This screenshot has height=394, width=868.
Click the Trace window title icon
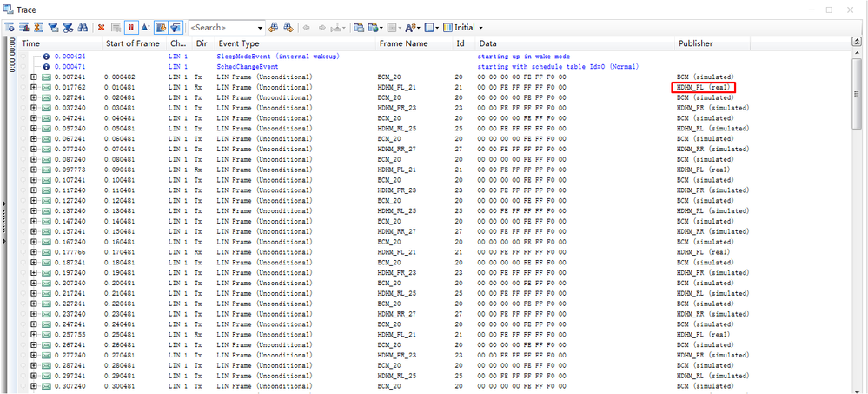pos(7,9)
